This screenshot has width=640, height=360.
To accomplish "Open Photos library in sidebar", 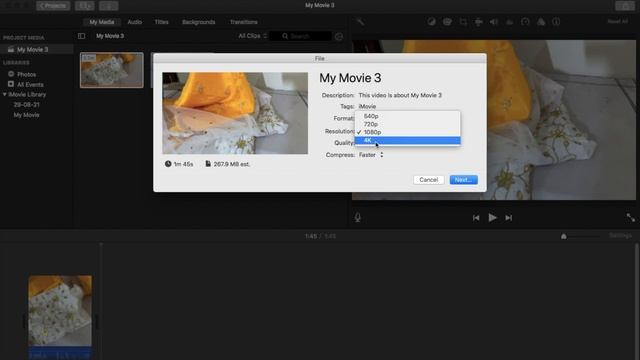I will pos(27,74).
